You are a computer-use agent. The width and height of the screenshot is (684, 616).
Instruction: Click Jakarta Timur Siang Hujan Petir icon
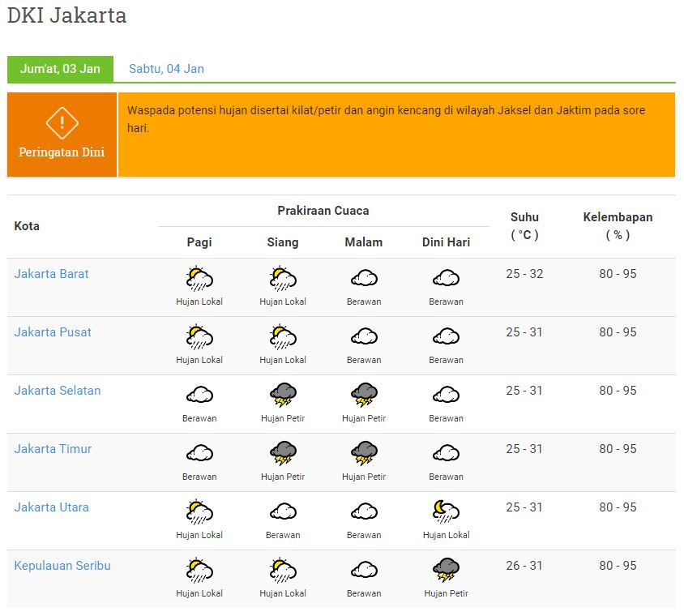(283, 453)
